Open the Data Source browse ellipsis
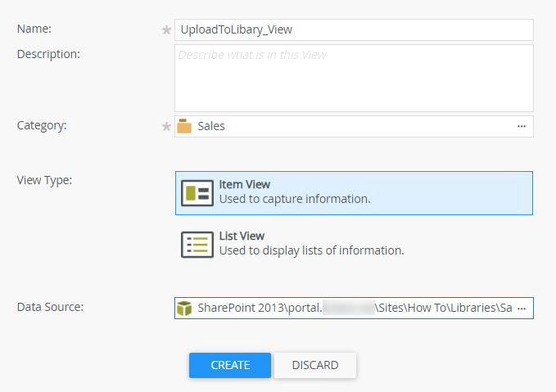 pyautogui.click(x=522, y=309)
